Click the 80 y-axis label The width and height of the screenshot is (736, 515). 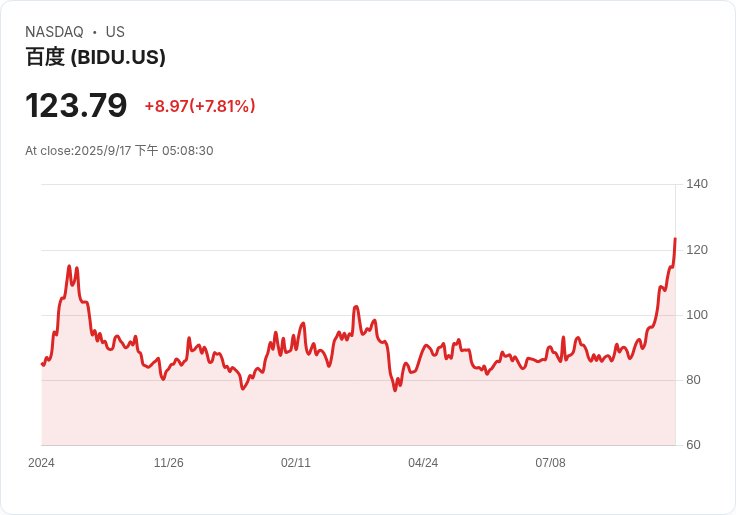pyautogui.click(x=693, y=380)
